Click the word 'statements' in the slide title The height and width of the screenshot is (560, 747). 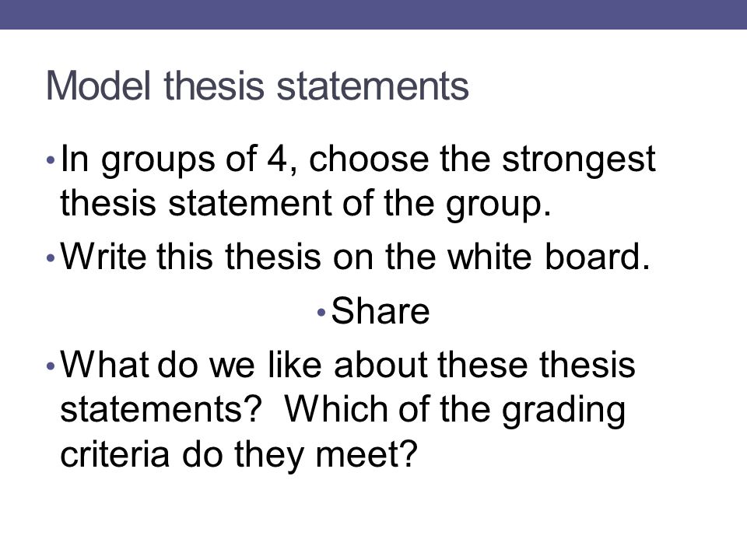[373, 87]
